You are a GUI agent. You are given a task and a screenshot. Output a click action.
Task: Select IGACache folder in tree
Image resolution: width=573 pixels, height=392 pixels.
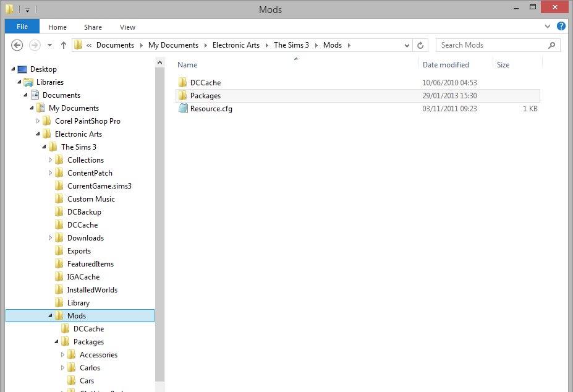point(83,277)
